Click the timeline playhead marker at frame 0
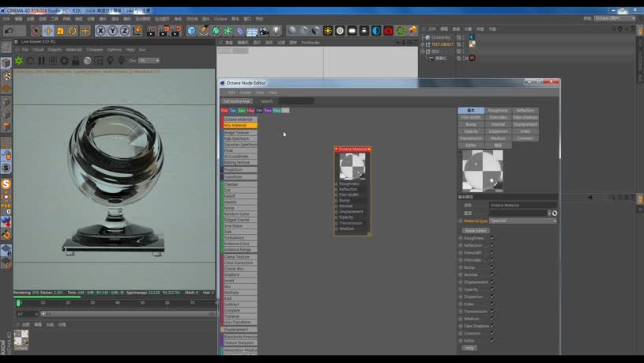Image resolution: width=644 pixels, height=363 pixels. 18,303
